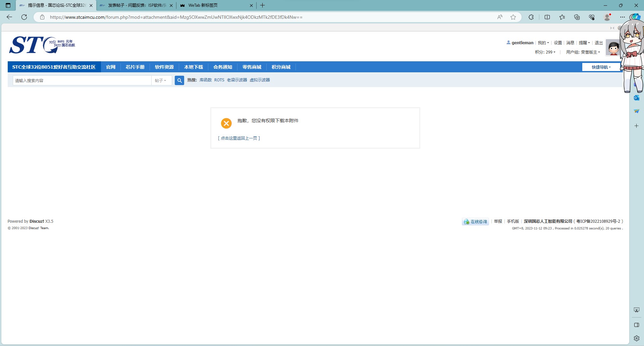Click hot search 虚拟示波器
Screen dimensions: 644x346
coord(260,80)
